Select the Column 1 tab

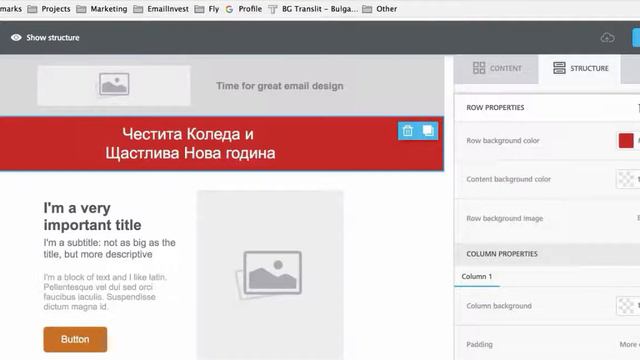coord(477,276)
